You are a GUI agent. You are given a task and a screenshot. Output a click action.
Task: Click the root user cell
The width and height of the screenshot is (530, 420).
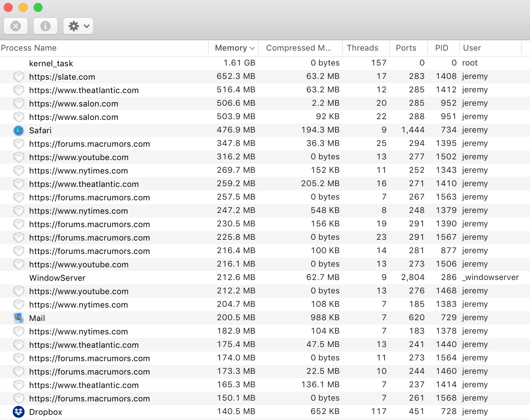(x=470, y=63)
